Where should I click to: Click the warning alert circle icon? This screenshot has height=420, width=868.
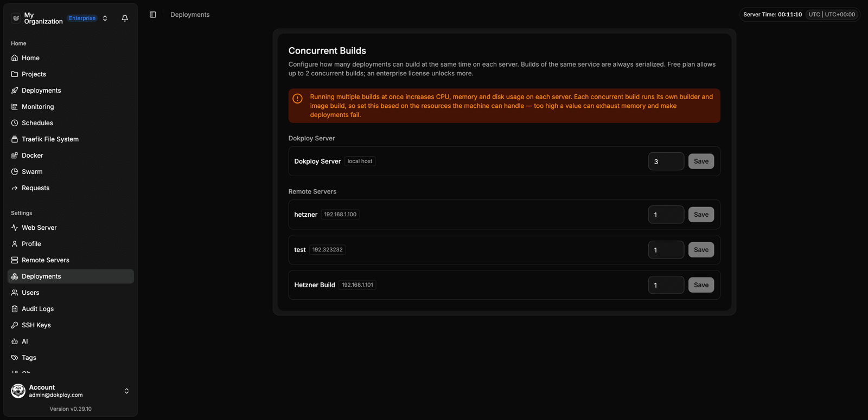tap(297, 98)
